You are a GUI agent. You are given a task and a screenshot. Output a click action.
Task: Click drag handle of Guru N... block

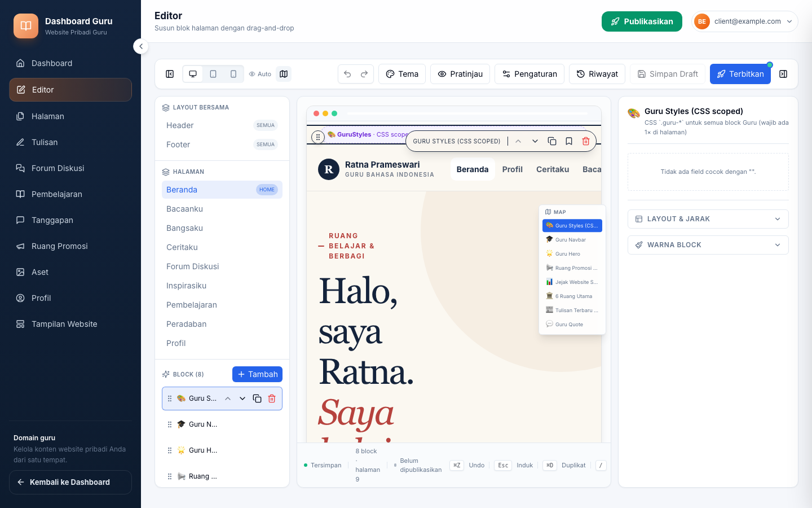[x=170, y=424]
